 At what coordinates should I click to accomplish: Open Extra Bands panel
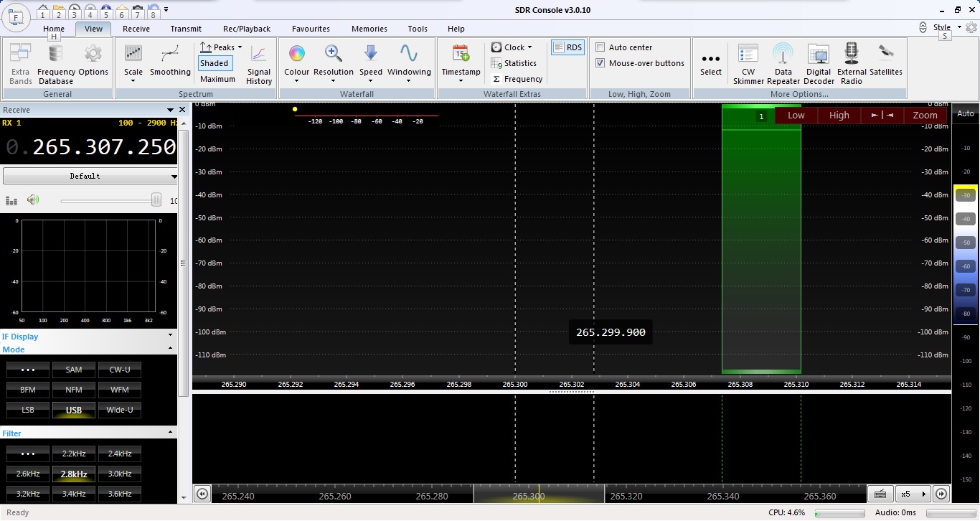coord(20,63)
